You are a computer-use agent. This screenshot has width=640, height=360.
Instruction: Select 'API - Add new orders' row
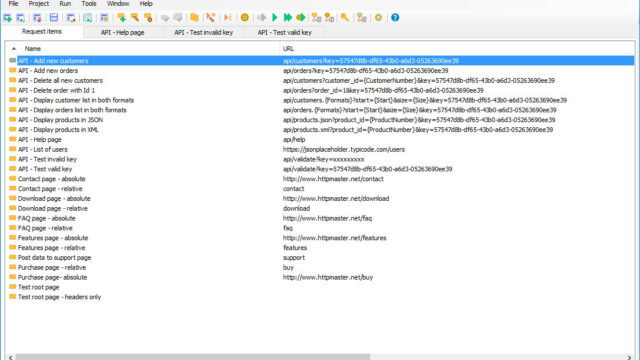[x=321, y=71]
